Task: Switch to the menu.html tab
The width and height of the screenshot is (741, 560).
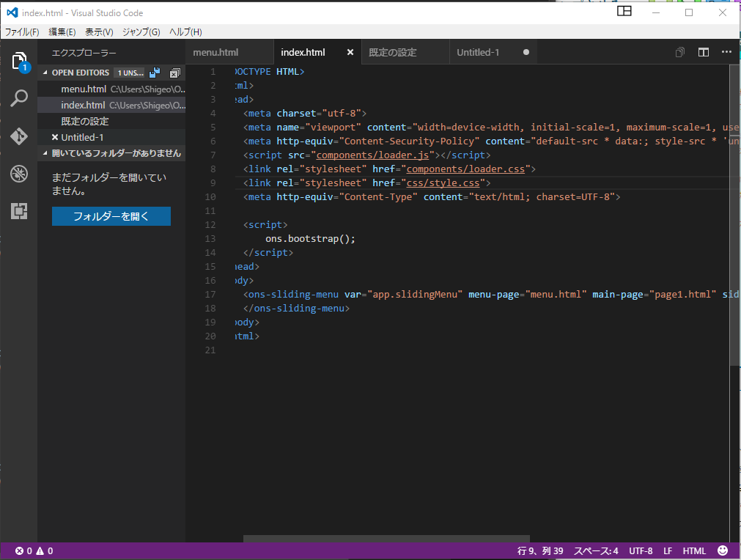Action: [x=229, y=53]
